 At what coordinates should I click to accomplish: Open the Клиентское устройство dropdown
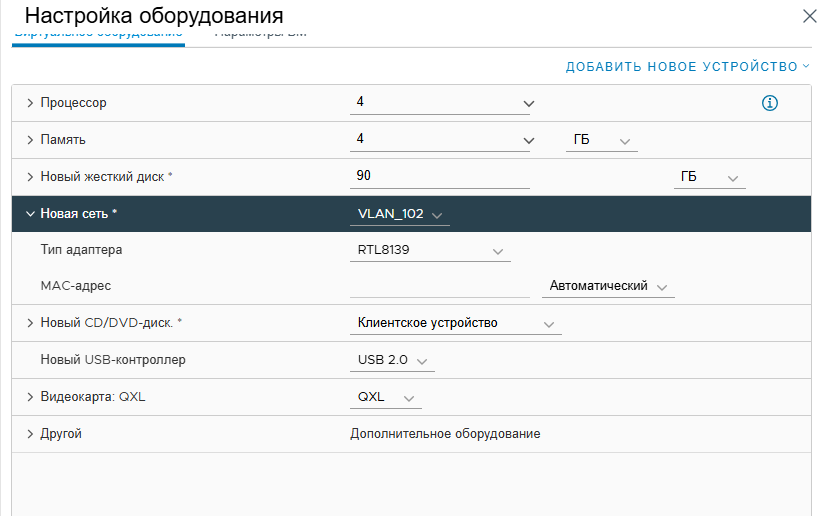(x=456, y=324)
